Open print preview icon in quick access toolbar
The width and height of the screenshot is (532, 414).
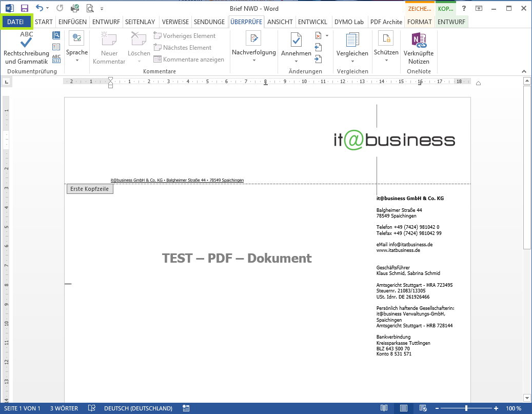90,9
